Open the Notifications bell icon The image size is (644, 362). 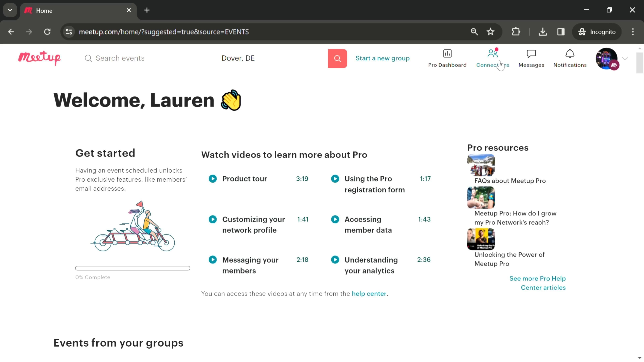[570, 54]
